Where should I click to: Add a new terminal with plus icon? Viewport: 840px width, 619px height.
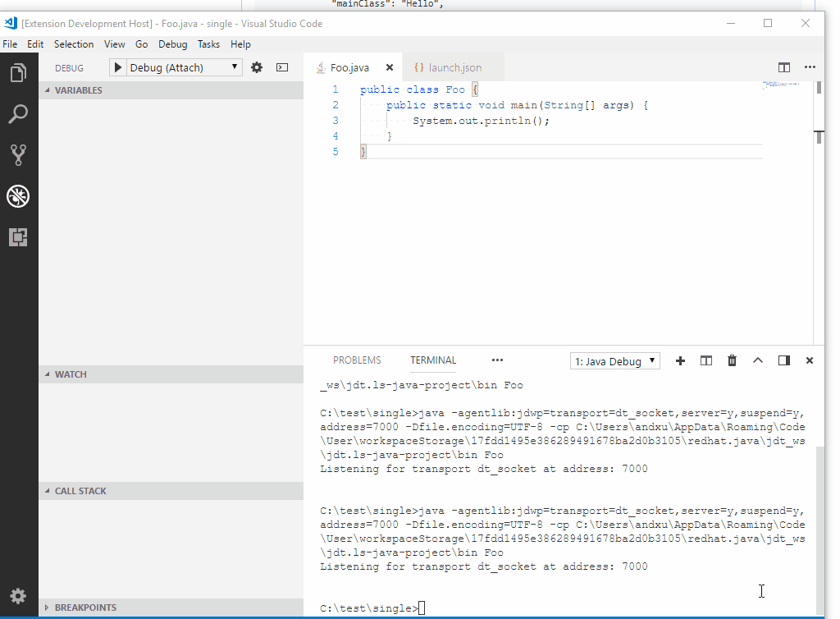point(680,360)
